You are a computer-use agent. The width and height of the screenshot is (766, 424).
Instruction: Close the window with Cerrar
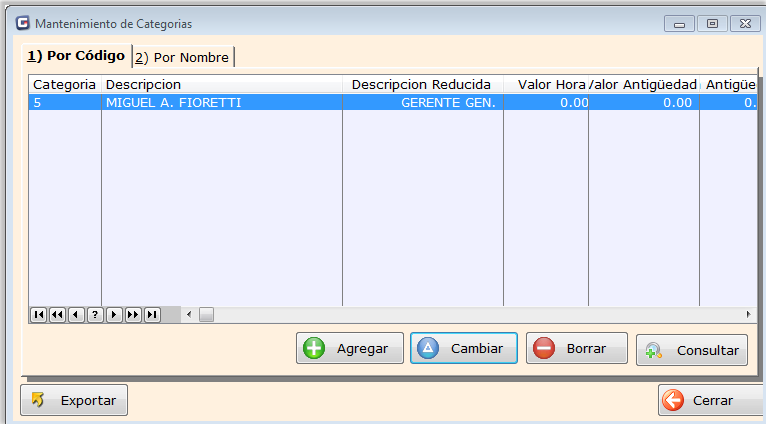click(712, 400)
